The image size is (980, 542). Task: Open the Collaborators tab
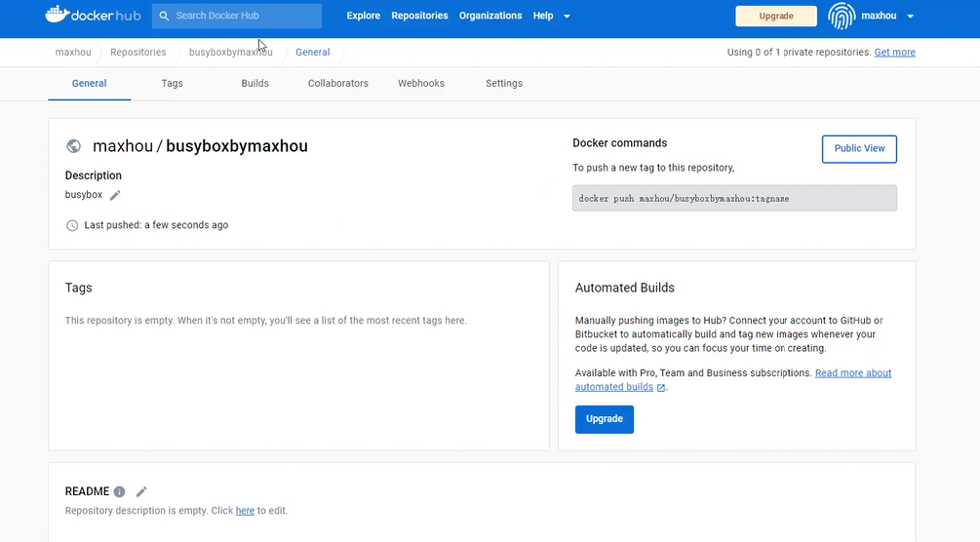[338, 83]
